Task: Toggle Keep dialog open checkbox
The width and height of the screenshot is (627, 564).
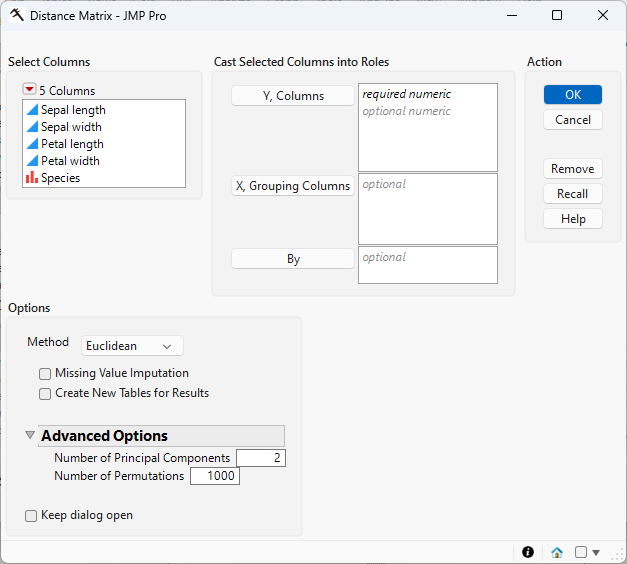Action: click(32, 516)
